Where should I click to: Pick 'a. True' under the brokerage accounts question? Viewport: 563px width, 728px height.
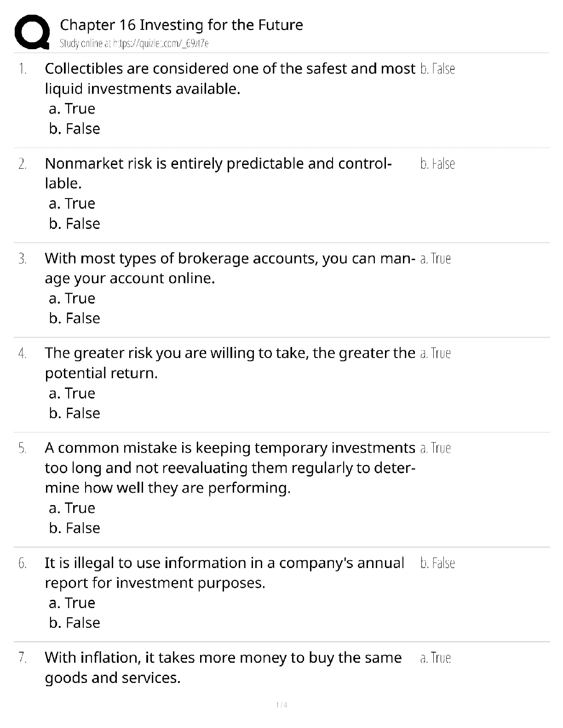click(x=72, y=298)
